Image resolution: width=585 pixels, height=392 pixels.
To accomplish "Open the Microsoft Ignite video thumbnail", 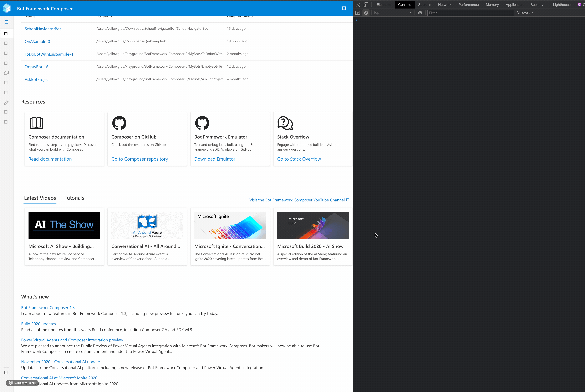I will point(230,225).
